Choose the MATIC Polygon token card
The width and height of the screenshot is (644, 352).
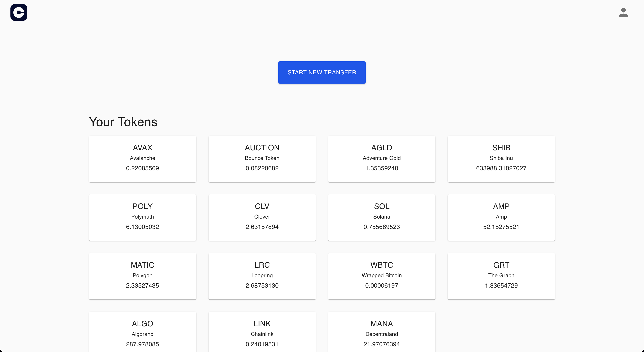(142, 276)
